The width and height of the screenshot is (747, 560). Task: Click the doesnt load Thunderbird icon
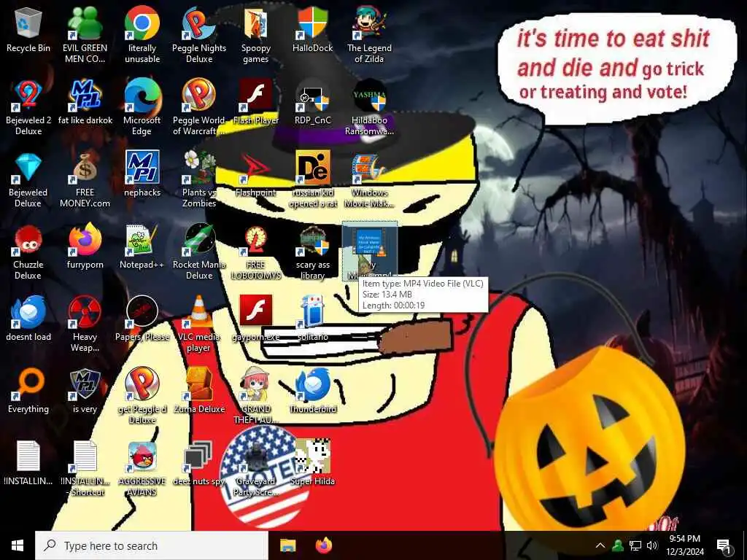click(28, 312)
